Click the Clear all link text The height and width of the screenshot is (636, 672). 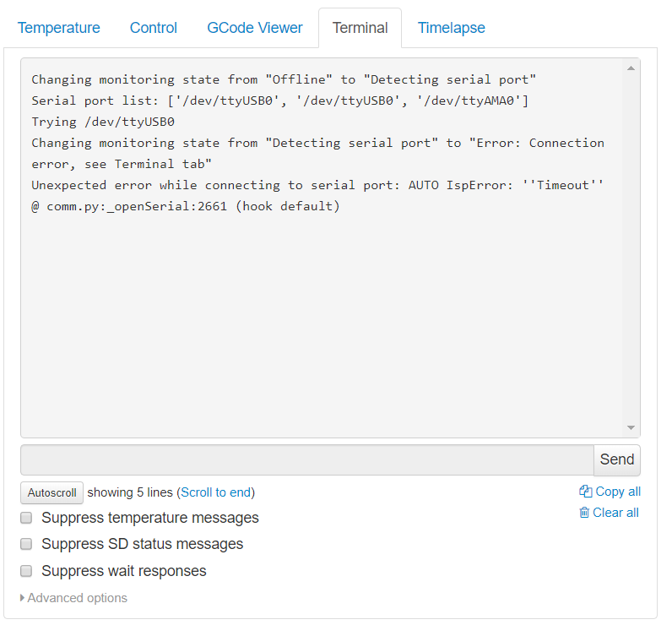615,513
